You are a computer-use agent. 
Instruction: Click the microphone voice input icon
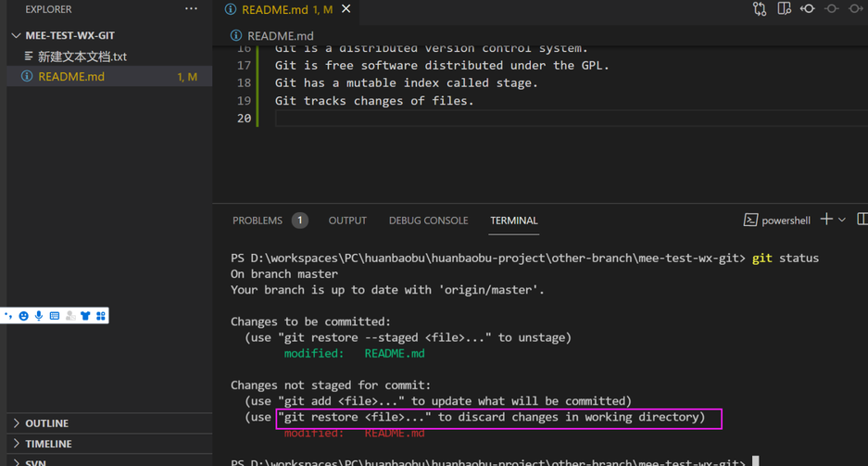coord(39,316)
